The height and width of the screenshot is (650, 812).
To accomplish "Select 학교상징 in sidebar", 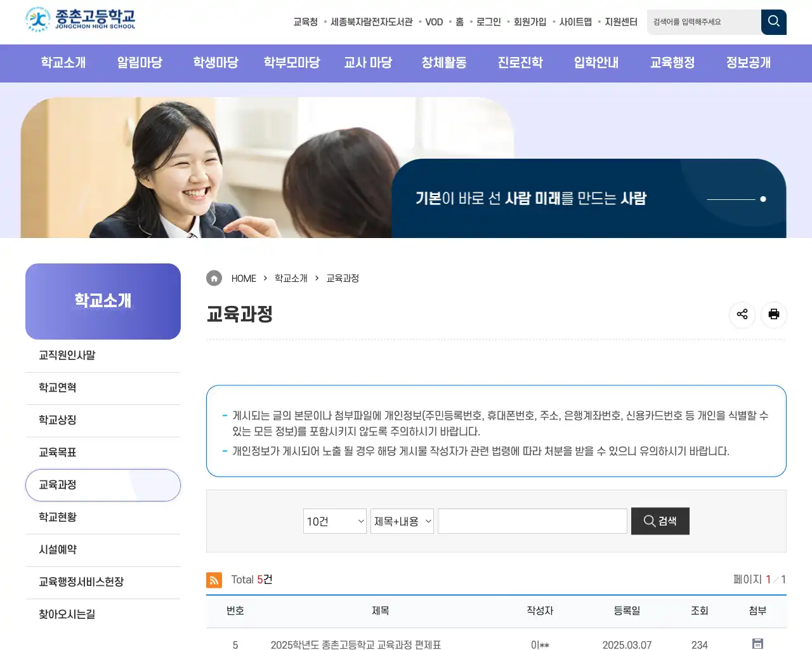I will (103, 420).
